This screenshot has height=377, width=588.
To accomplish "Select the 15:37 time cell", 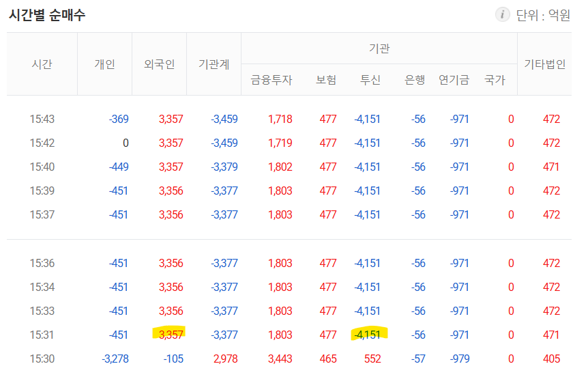I will click(x=42, y=214).
